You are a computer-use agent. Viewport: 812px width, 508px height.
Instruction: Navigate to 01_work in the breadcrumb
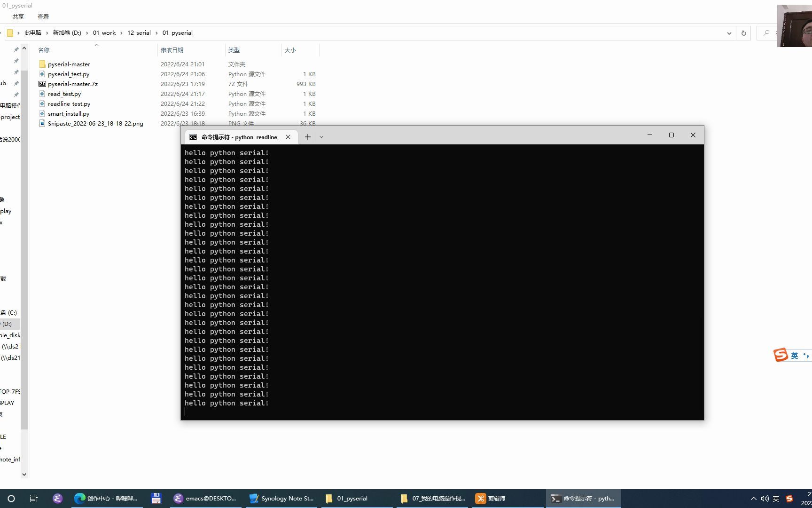104,33
